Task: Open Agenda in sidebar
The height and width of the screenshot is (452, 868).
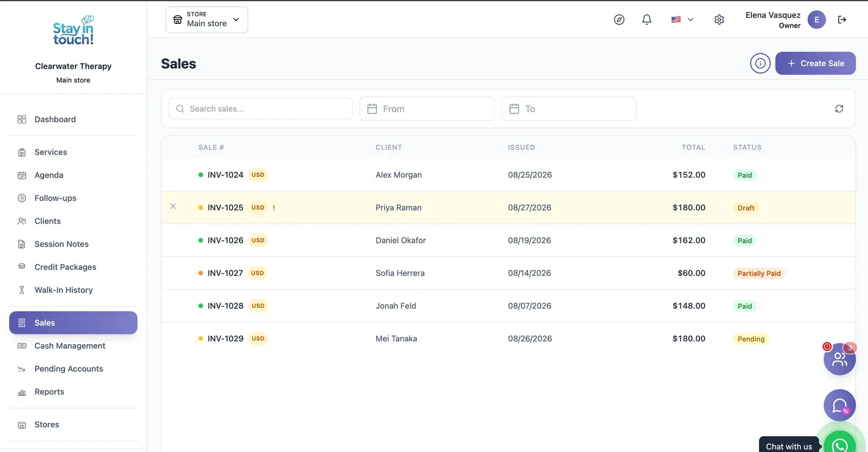Action: coord(73,175)
